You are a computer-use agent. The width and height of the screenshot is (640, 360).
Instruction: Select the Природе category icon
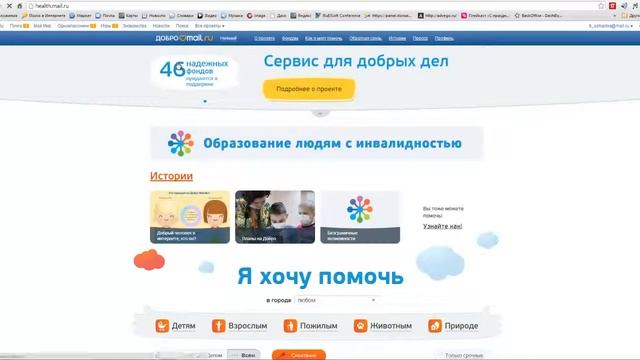pos(435,326)
